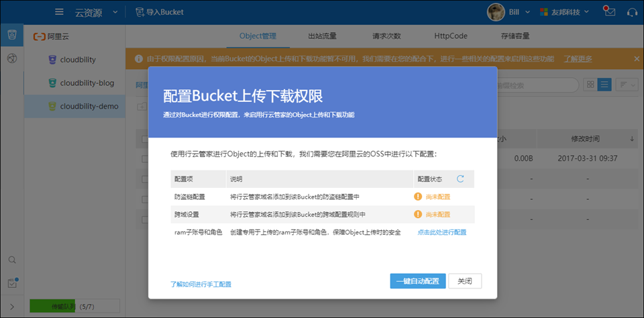This screenshot has width=644, height=318.
Task: Click the headset support icon
Action: pos(631,12)
